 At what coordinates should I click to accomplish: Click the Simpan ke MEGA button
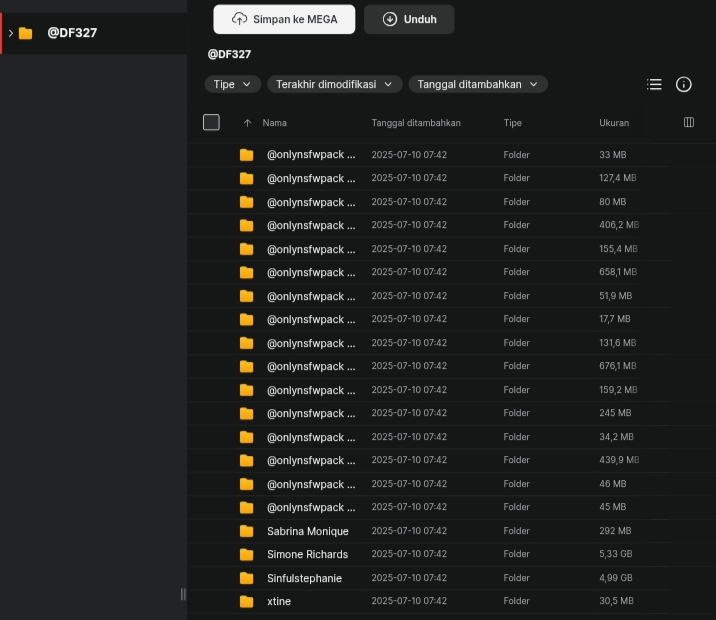[284, 19]
